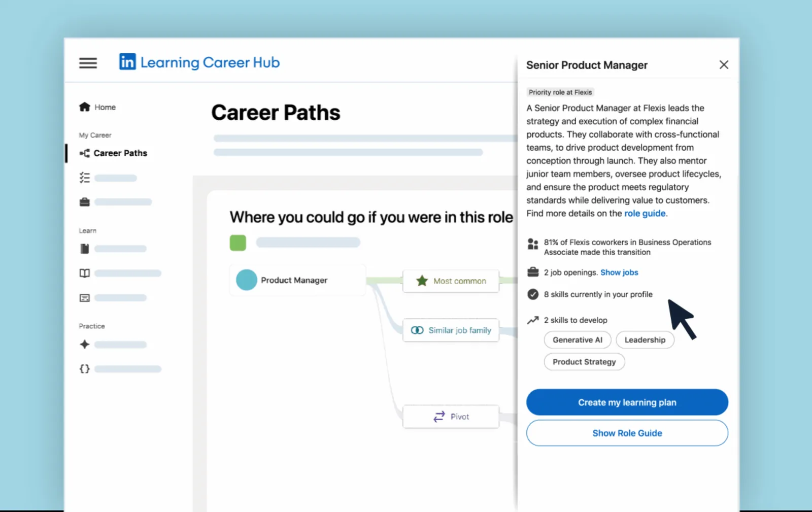Click the checklist icon under My Career
The image size is (812, 512).
click(x=85, y=178)
